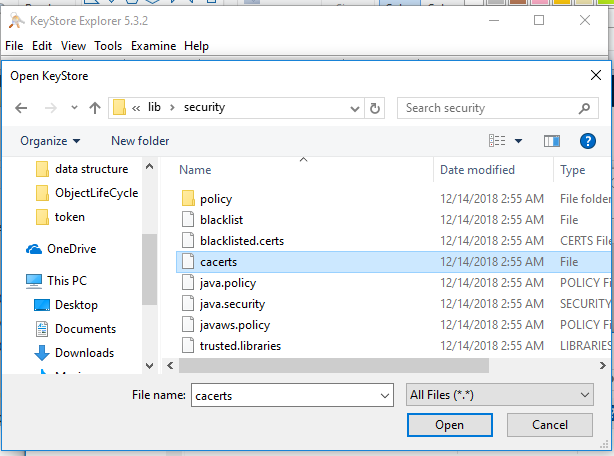
Task: Open the View menu
Action: tap(73, 46)
